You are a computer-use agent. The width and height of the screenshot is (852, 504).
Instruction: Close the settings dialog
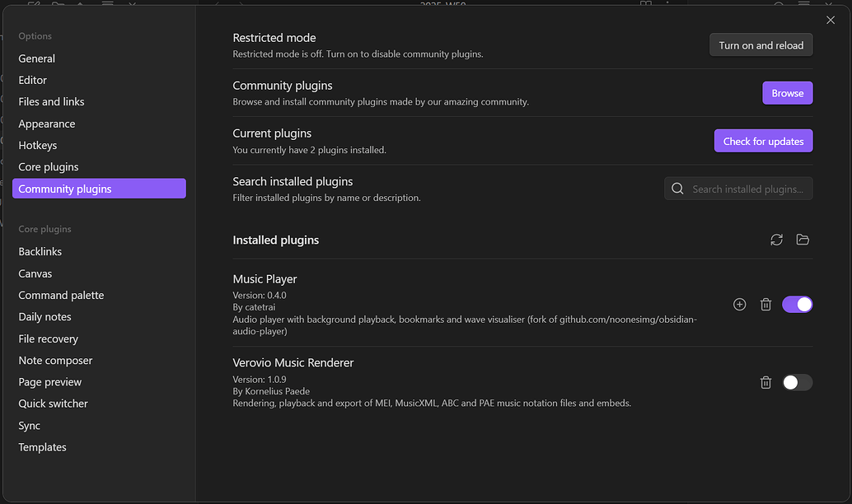click(x=831, y=20)
